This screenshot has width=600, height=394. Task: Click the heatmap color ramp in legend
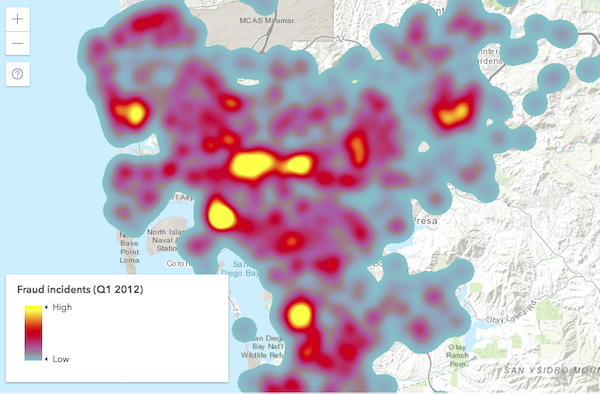pos(33,333)
